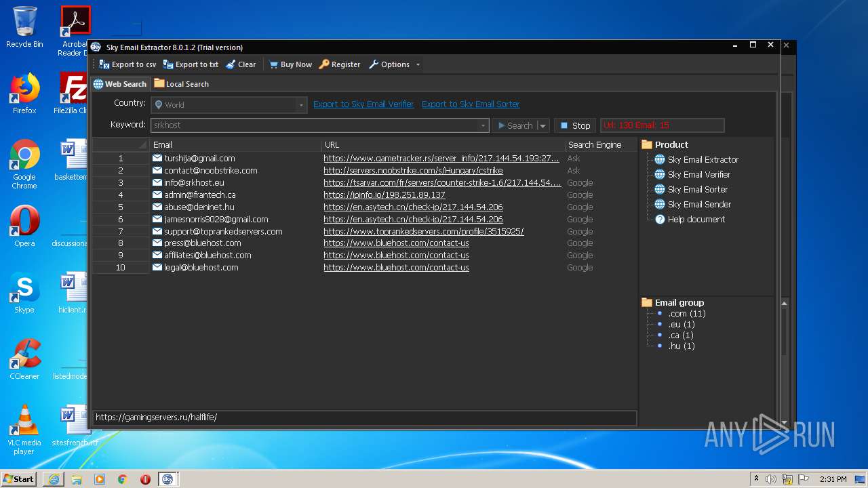
Task: Click the envelope icon beside jamesnorris8028@gmail.com
Action: (x=157, y=219)
